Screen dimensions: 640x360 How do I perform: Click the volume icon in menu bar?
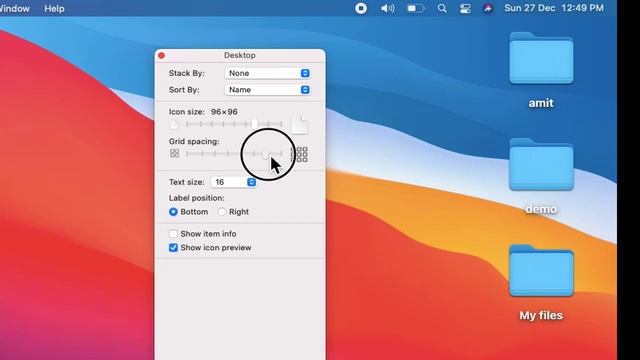tap(387, 8)
